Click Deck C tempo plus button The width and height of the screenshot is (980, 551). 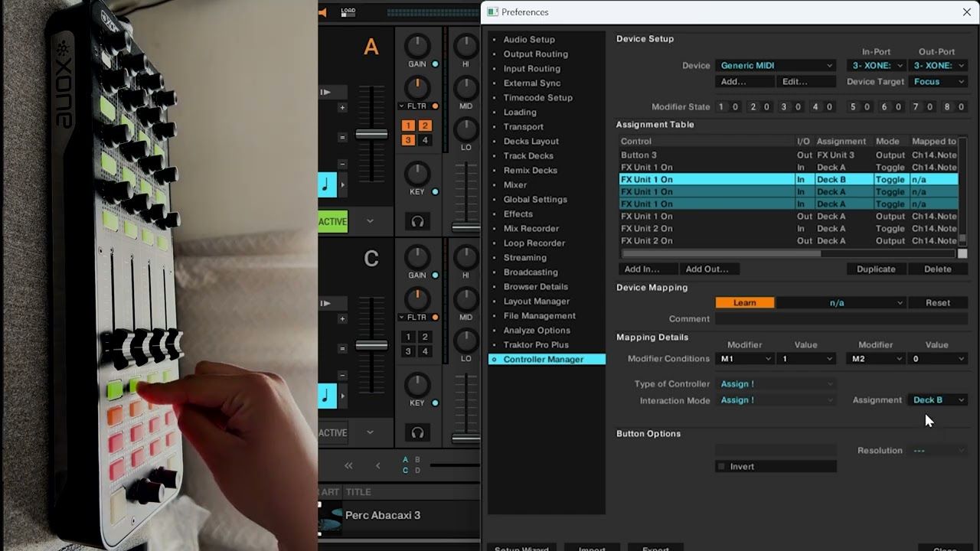point(342,319)
